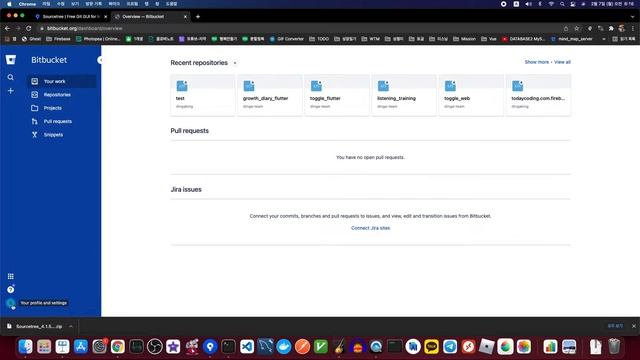Open the Chrome profile avatar
This screenshot has width=640, height=360.
point(622,28)
